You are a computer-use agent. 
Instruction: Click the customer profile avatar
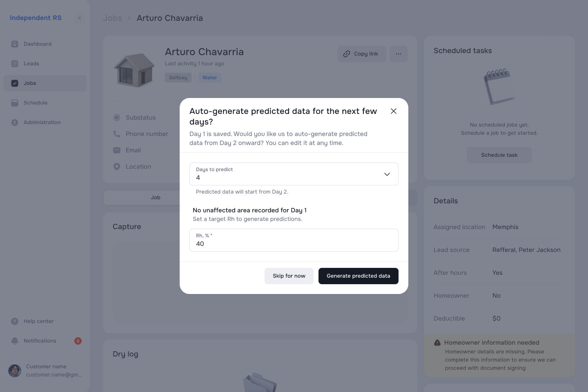click(15, 371)
